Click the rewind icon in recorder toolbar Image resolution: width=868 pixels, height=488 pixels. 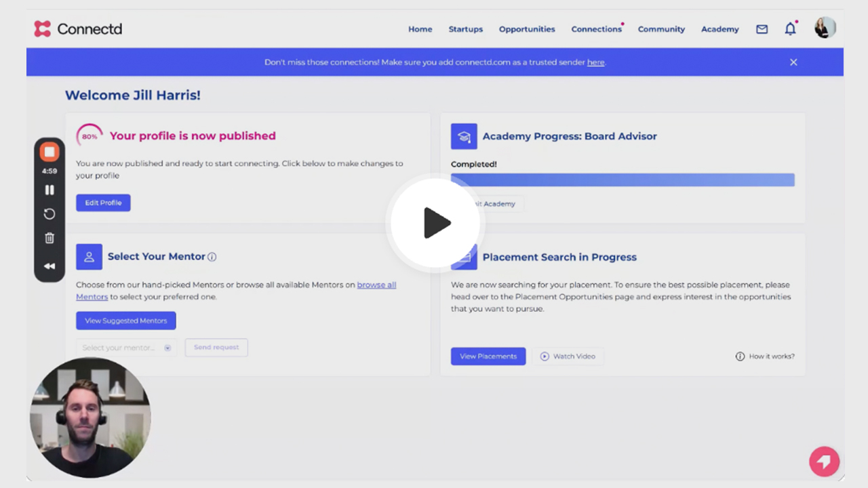coord(50,266)
